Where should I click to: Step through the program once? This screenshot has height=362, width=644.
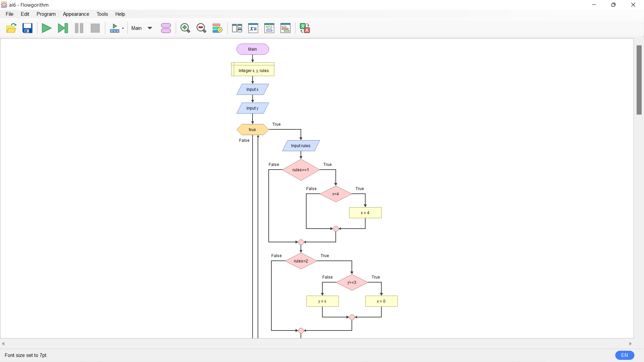coord(63,28)
